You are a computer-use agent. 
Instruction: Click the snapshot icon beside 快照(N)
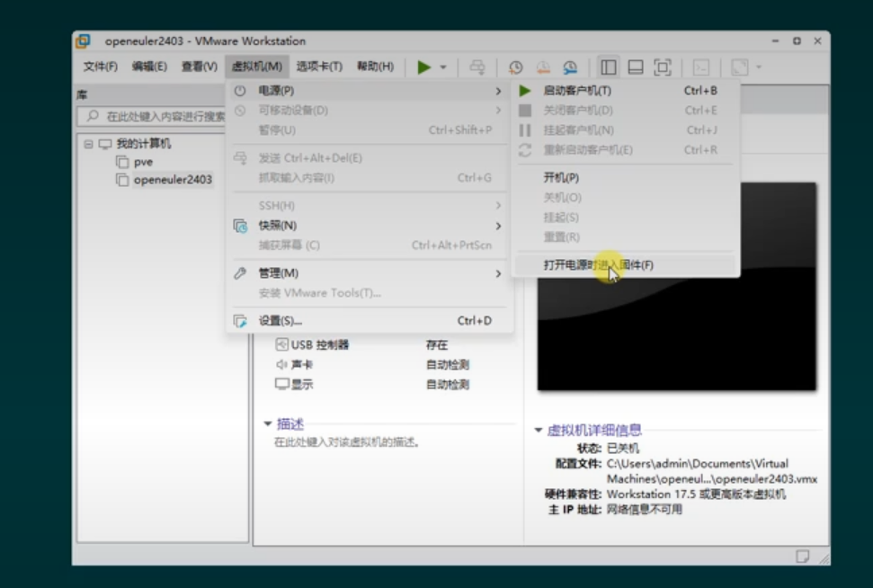(240, 226)
